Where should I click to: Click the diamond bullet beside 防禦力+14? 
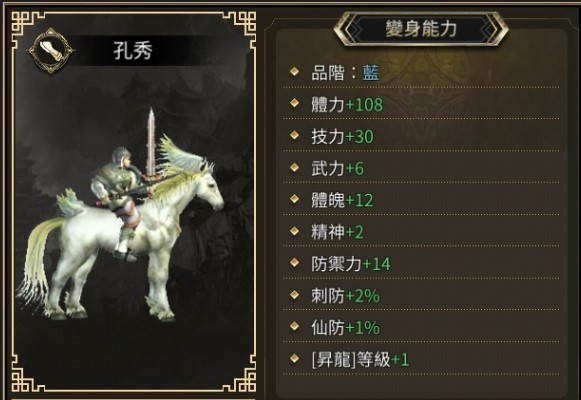tap(295, 263)
